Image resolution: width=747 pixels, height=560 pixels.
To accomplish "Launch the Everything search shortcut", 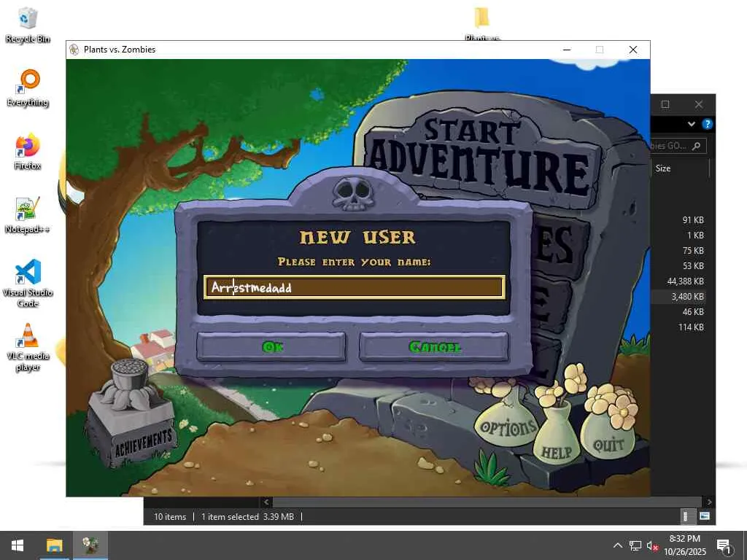I will 28,88.
